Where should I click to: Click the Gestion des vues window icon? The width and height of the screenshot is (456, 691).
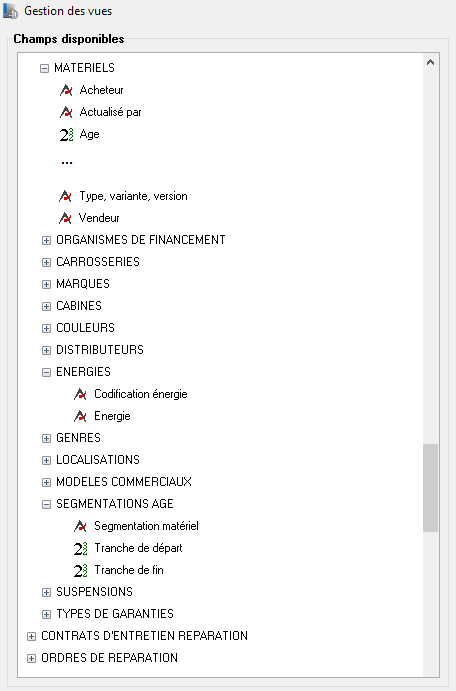pos(11,11)
